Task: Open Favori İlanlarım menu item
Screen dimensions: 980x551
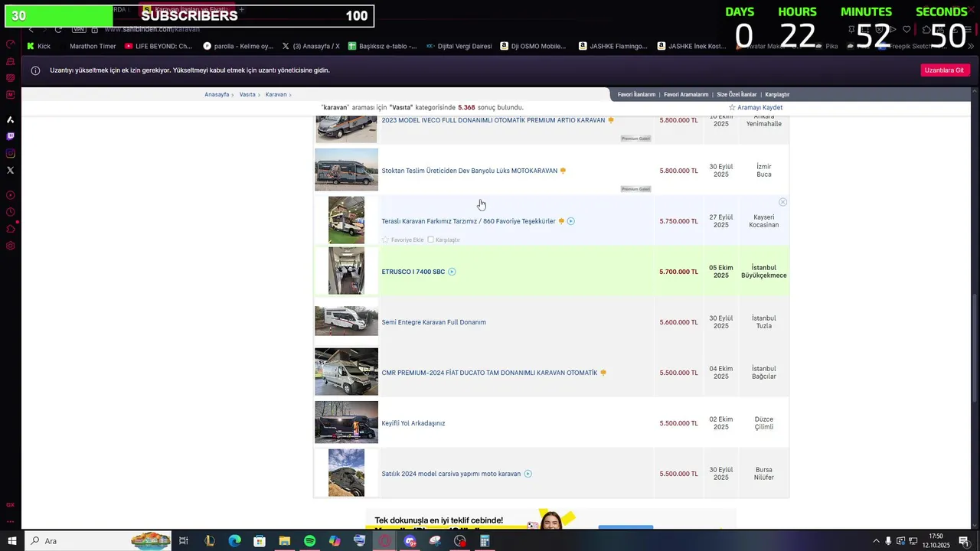Action: point(637,95)
